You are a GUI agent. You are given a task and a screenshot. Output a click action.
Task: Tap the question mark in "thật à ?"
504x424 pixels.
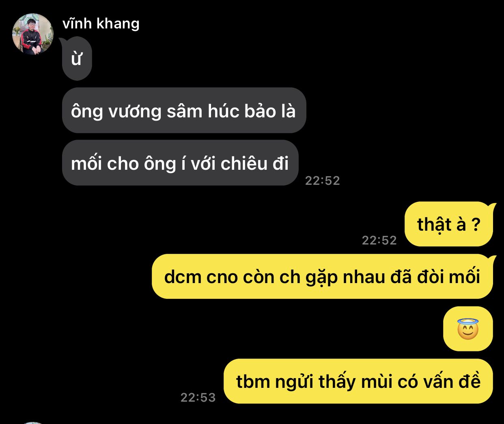pos(476,225)
